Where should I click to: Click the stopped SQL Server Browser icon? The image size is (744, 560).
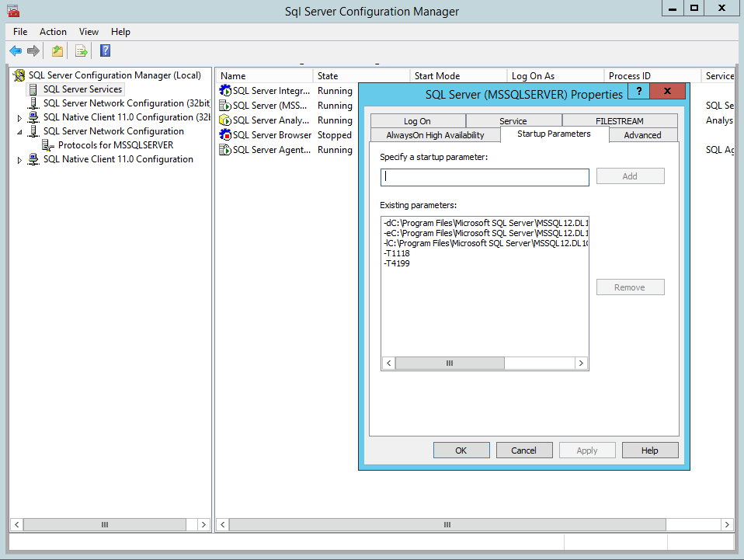click(225, 135)
